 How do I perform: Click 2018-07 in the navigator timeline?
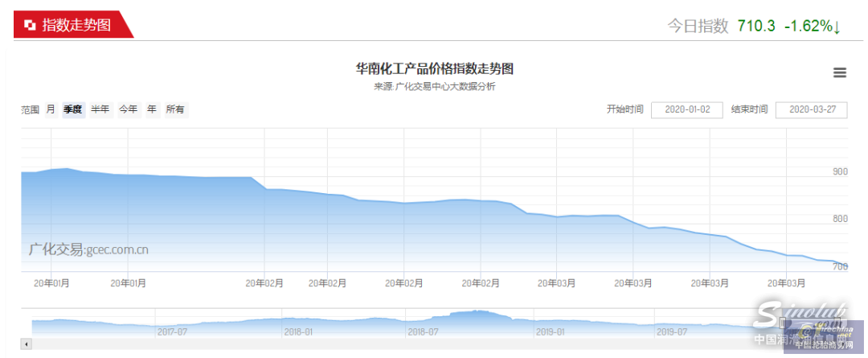coord(423,331)
